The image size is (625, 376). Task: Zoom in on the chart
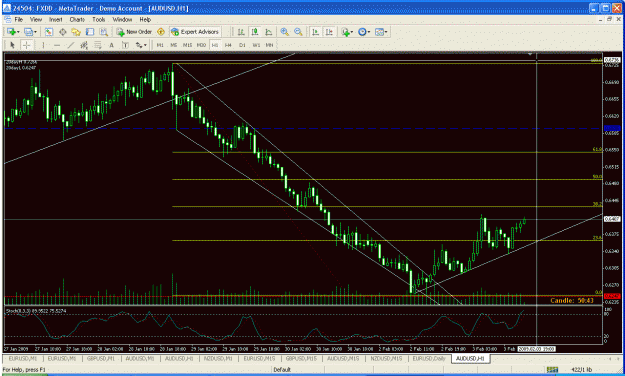click(x=285, y=32)
